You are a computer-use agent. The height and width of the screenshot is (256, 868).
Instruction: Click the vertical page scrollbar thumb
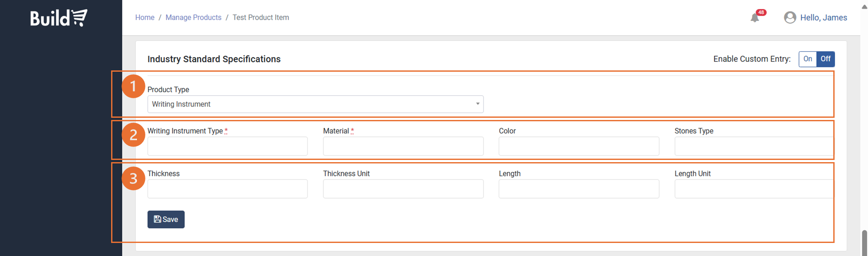(x=864, y=243)
